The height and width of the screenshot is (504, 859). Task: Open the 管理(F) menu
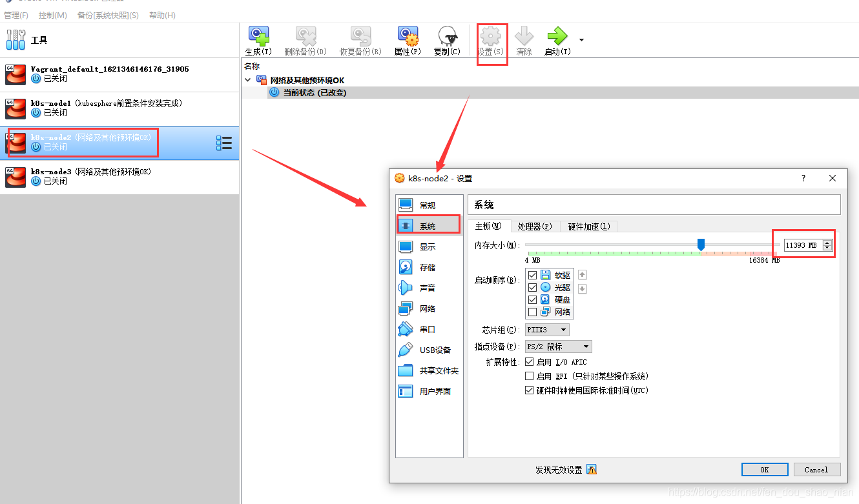[16, 15]
